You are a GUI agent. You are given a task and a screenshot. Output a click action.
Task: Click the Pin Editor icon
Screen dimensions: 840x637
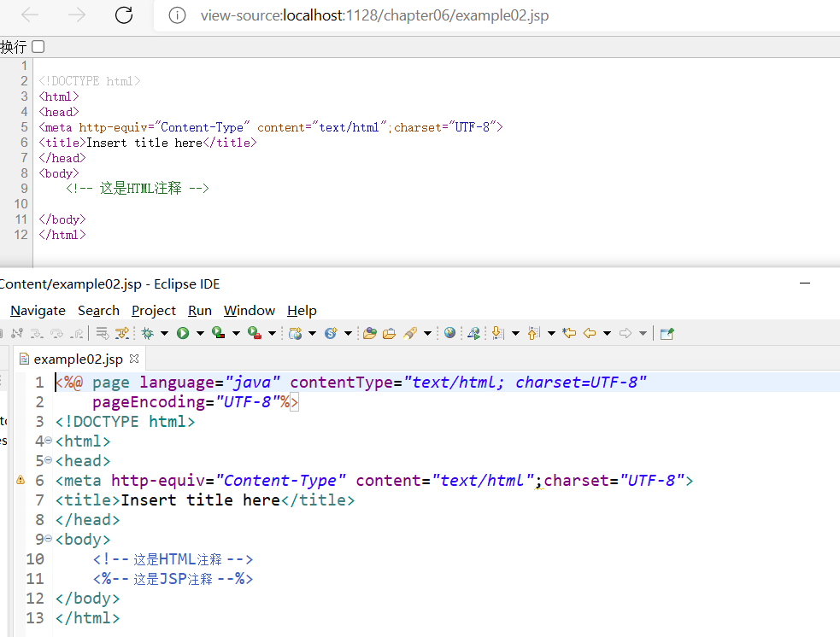coord(667,334)
